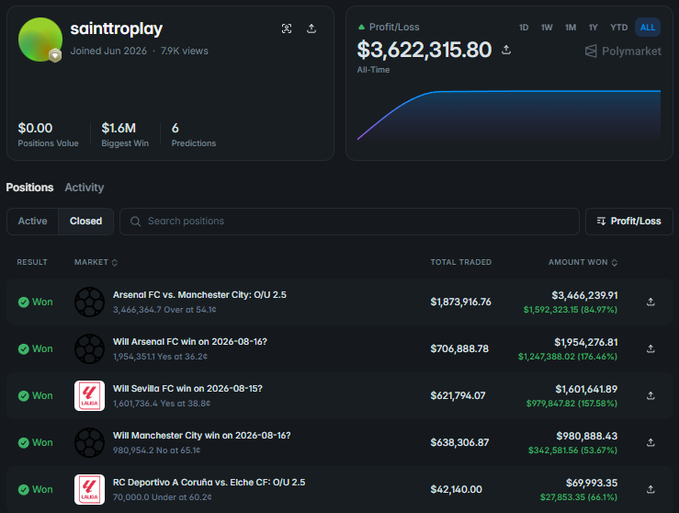
Task: Open Arsenal FC vs. Manchester City: O/U 2.5 market
Action: click(x=200, y=295)
